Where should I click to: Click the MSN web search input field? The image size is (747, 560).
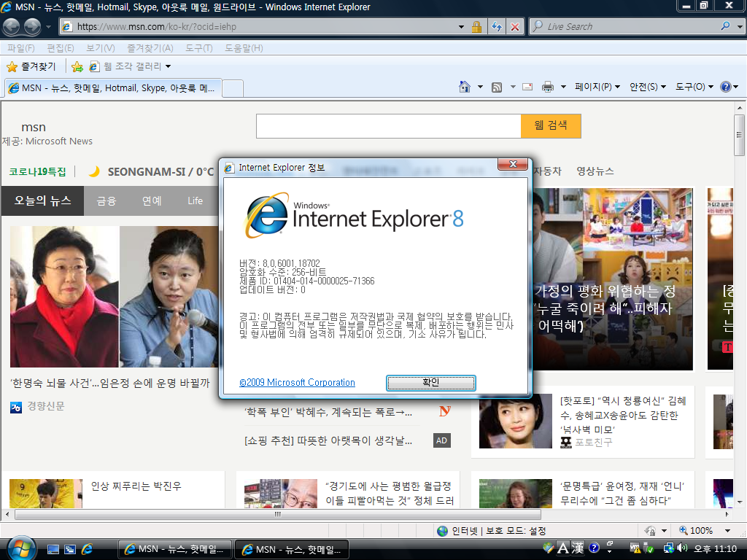(x=388, y=125)
